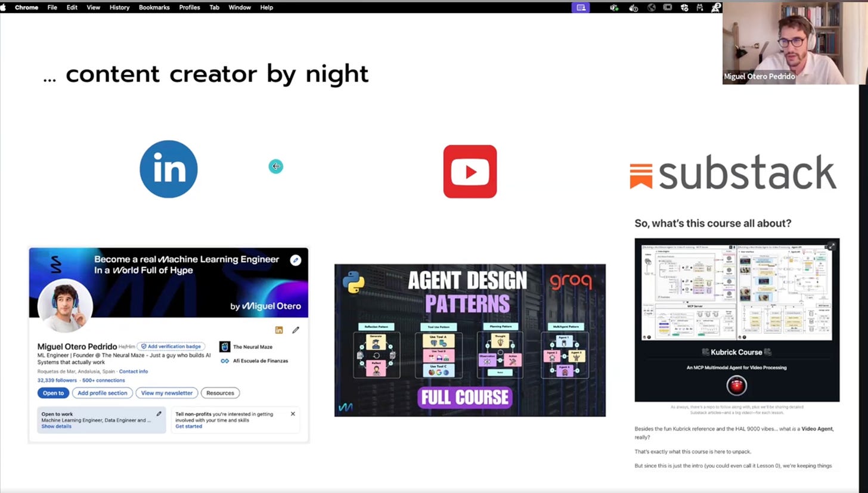Click the LinkedIn profile photo
868x493 pixels.
65,306
